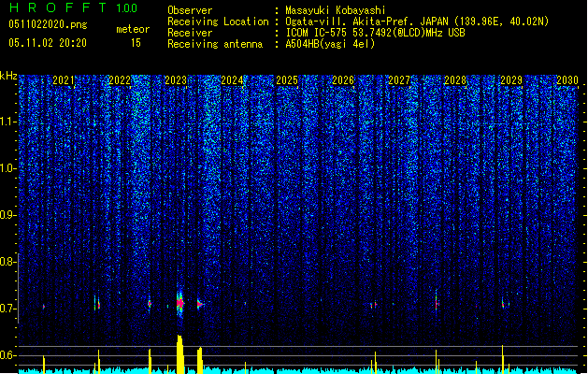Click the Receiving Location value text

pyautogui.click(x=417, y=22)
